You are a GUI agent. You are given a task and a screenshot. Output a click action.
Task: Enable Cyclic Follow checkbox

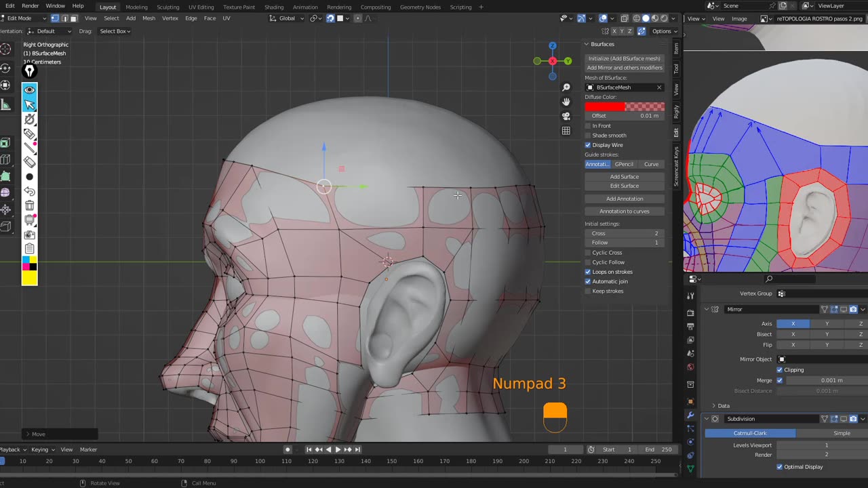tap(588, 262)
